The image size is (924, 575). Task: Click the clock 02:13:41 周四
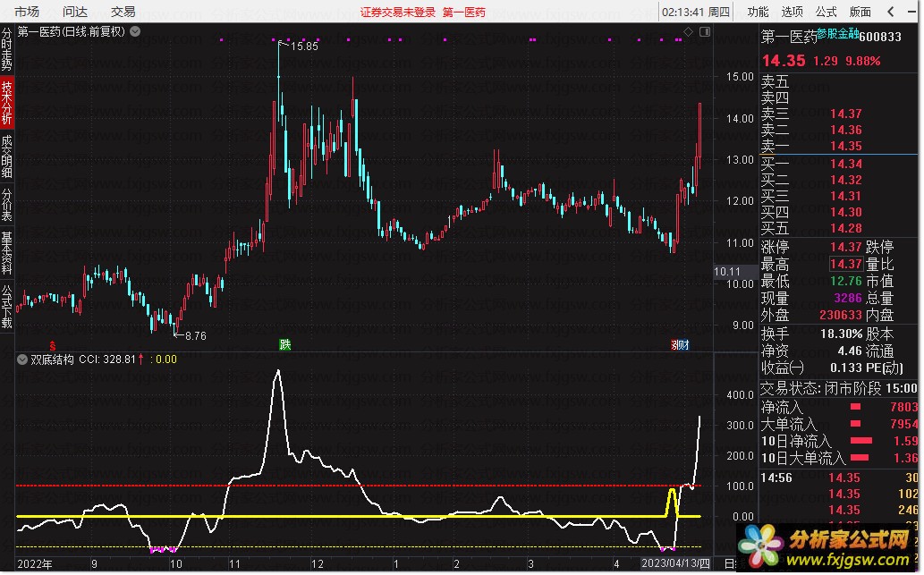695,12
